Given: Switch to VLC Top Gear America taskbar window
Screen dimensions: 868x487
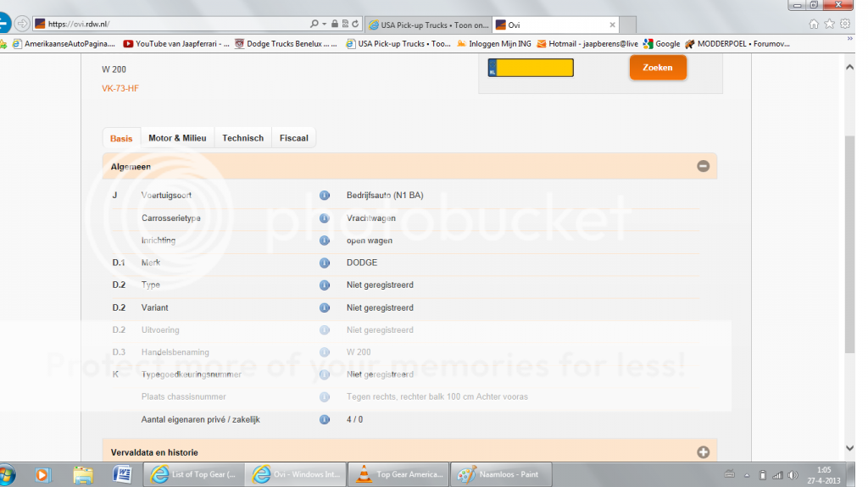Looking at the screenshot, I should coord(398,474).
